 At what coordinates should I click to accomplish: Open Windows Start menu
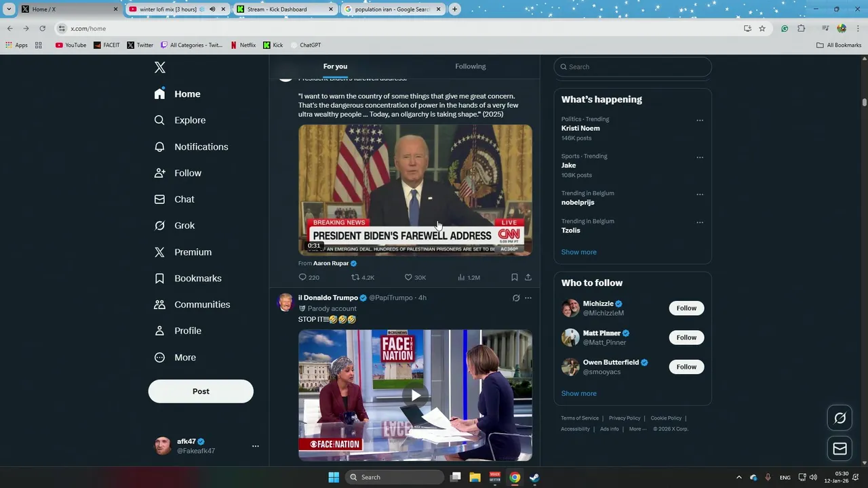[x=334, y=477]
